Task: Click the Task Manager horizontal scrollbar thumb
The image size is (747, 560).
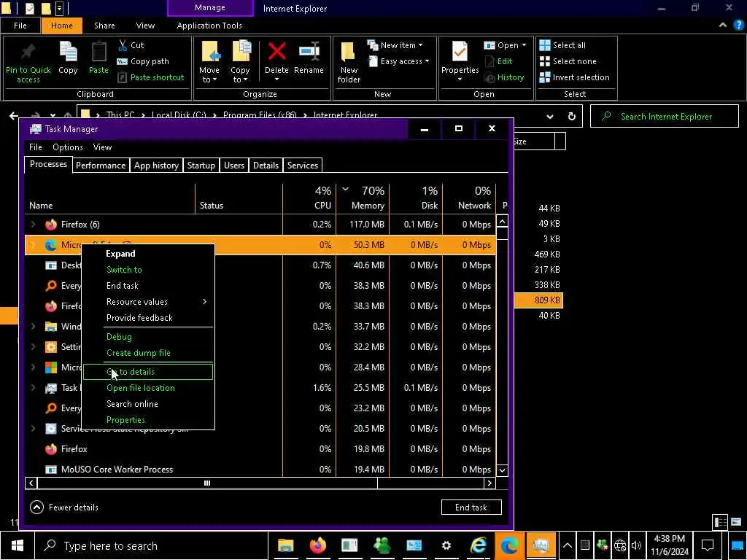Action: click(x=207, y=483)
